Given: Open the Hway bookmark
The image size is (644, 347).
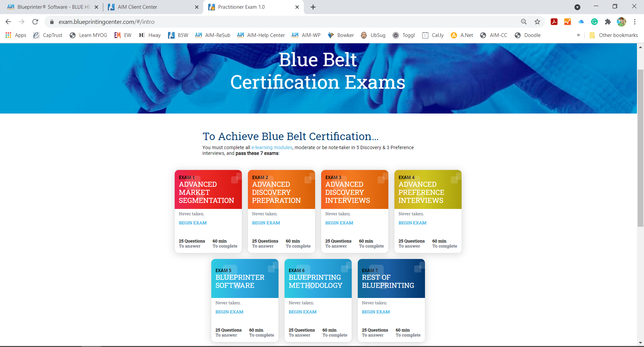Looking at the screenshot, I should (150, 35).
